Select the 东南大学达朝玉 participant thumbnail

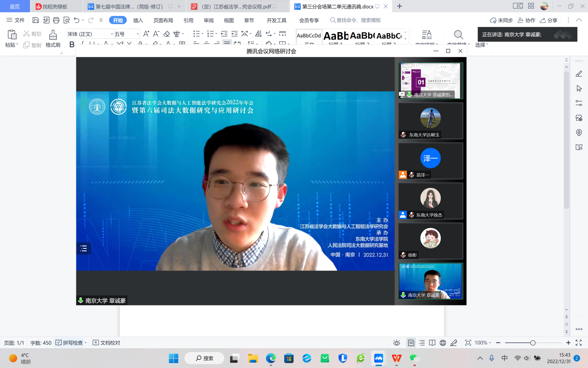430,121
